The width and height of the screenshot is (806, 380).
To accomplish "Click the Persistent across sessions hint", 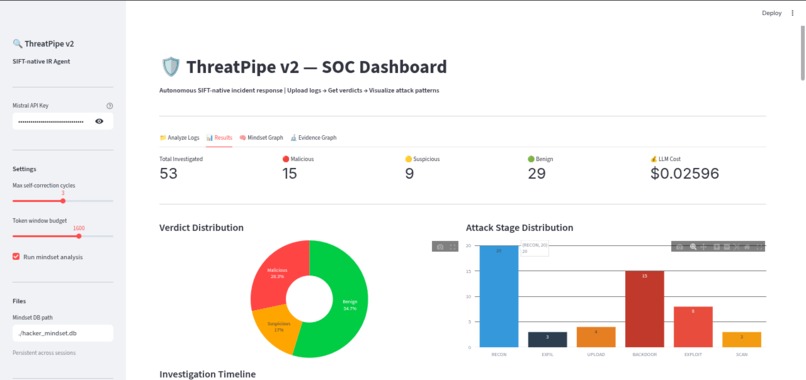I will pos(44,353).
